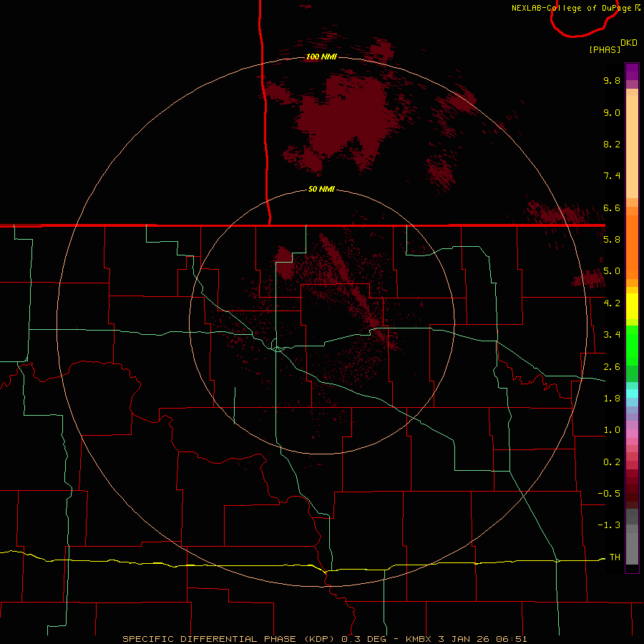Click the 5.8 scale label

pyautogui.click(x=612, y=240)
